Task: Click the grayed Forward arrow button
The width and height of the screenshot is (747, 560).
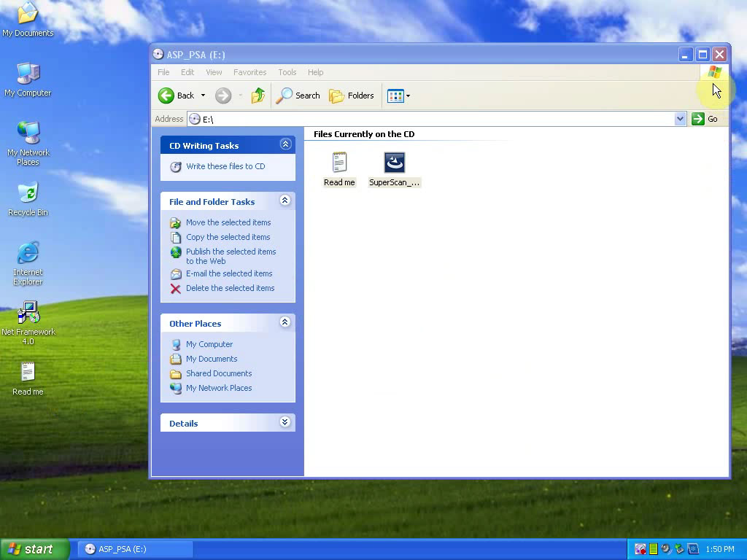Action: pos(223,96)
